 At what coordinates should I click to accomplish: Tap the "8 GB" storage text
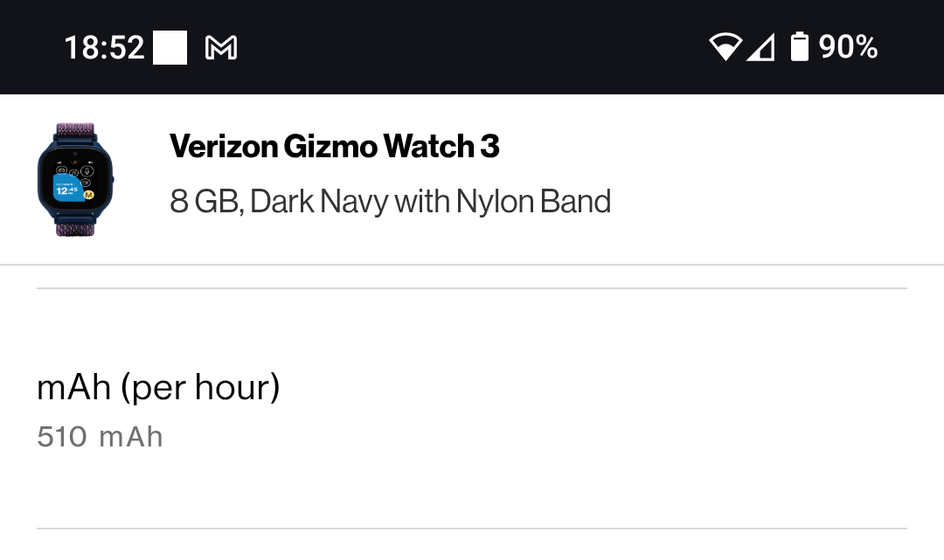tap(203, 202)
